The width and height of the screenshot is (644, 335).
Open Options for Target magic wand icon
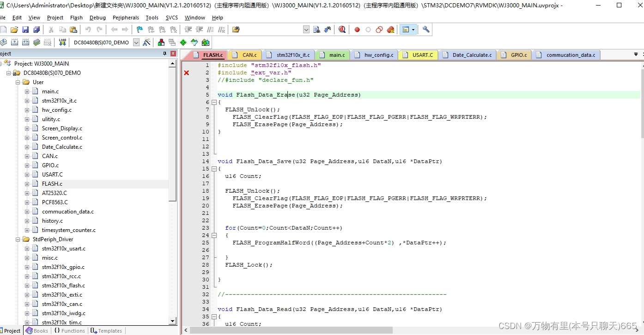[146, 43]
